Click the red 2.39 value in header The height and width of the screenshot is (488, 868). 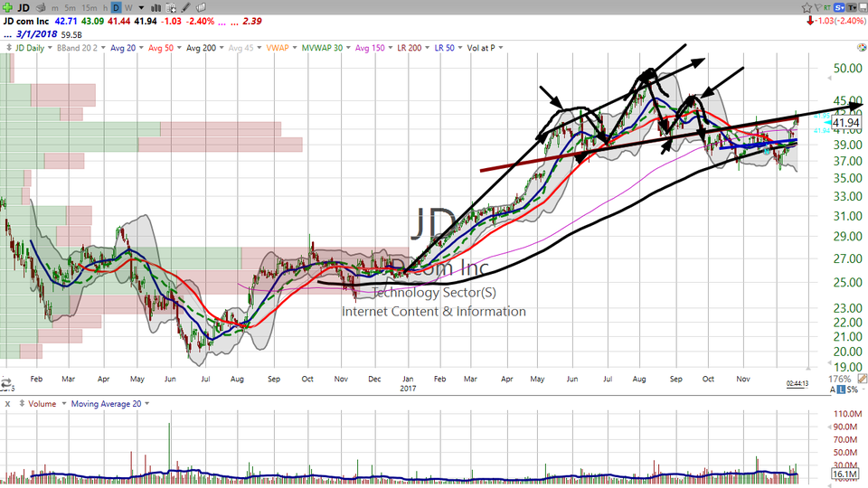[252, 21]
